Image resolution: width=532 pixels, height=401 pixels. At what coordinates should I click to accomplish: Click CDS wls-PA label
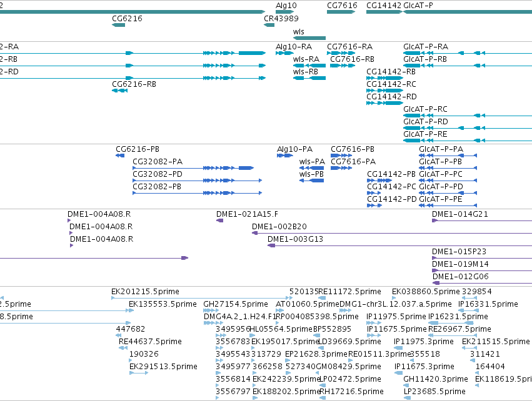coord(312,162)
